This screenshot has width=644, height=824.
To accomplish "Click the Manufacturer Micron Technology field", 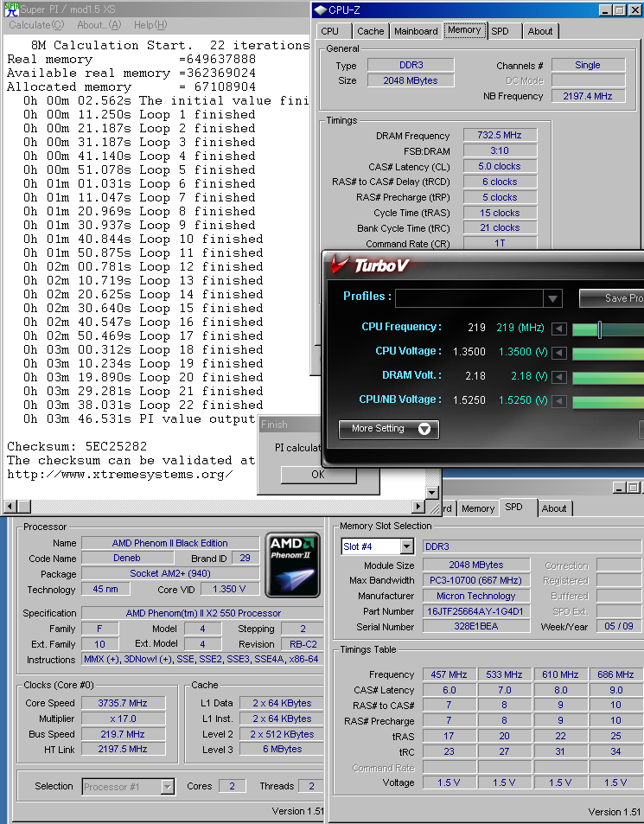I will (x=476, y=596).
